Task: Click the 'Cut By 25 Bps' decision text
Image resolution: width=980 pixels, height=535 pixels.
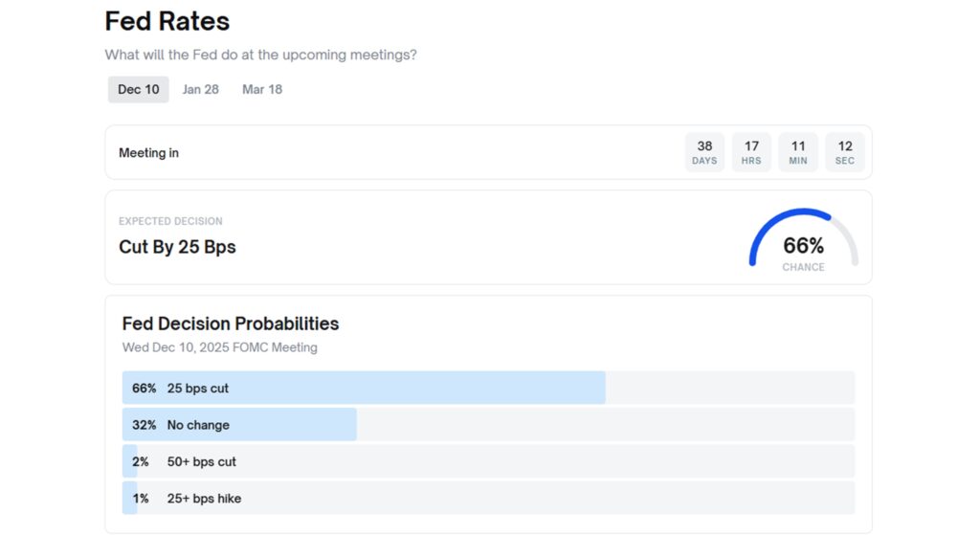Action: coord(177,247)
